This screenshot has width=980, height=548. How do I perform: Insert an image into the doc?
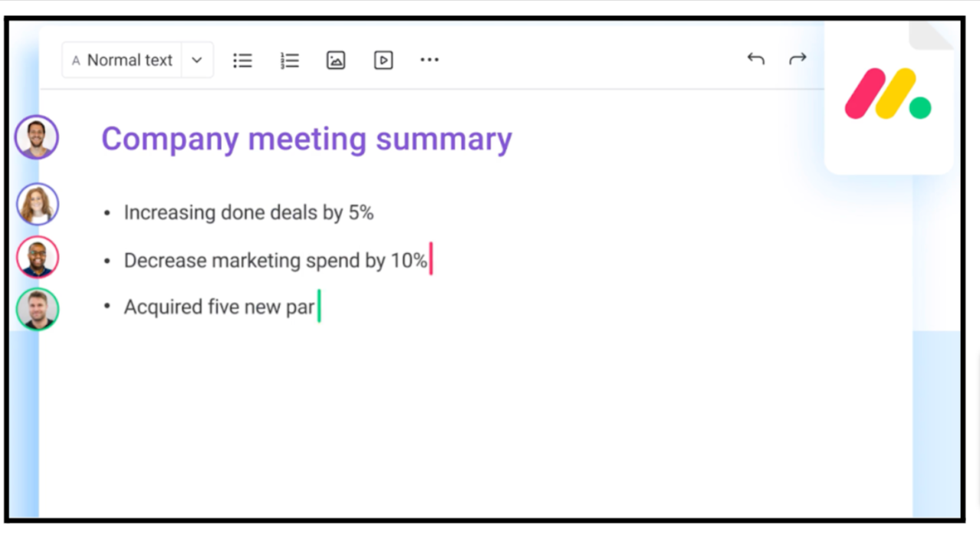coord(336,61)
